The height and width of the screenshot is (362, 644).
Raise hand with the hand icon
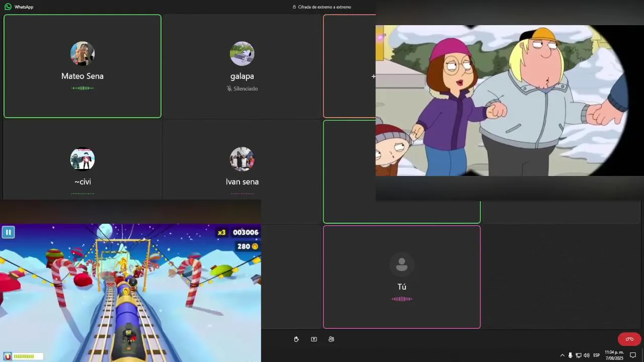tap(296, 339)
